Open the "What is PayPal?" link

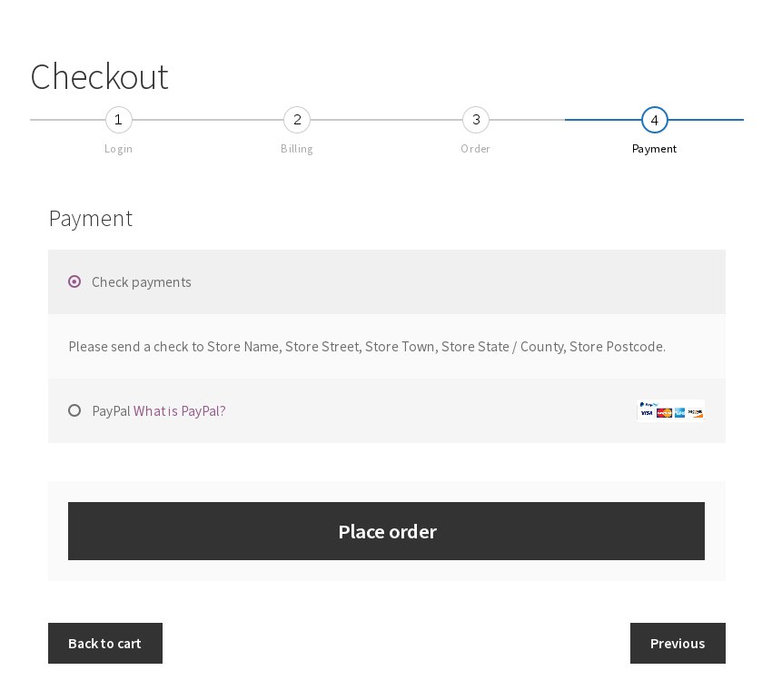(180, 411)
